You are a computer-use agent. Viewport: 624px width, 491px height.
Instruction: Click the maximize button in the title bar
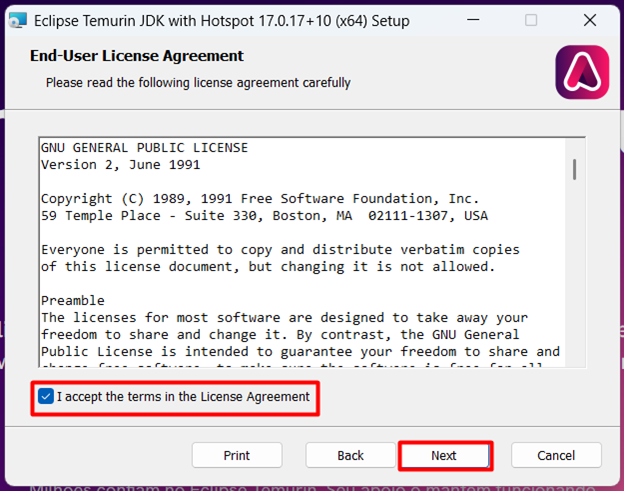[531, 20]
